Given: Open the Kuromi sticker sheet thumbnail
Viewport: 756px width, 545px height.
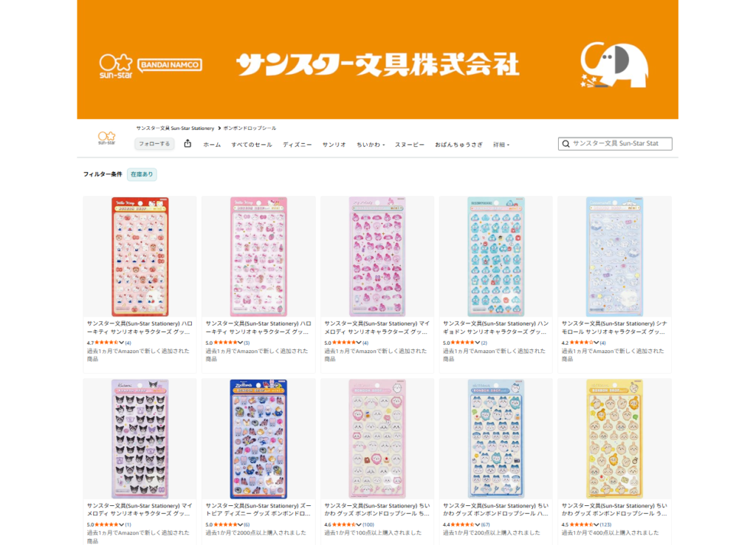Looking at the screenshot, I should pos(140,439).
